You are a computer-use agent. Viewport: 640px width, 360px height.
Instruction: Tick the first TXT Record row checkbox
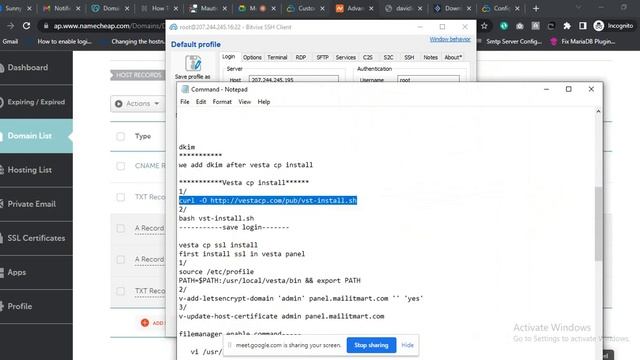coord(120,197)
